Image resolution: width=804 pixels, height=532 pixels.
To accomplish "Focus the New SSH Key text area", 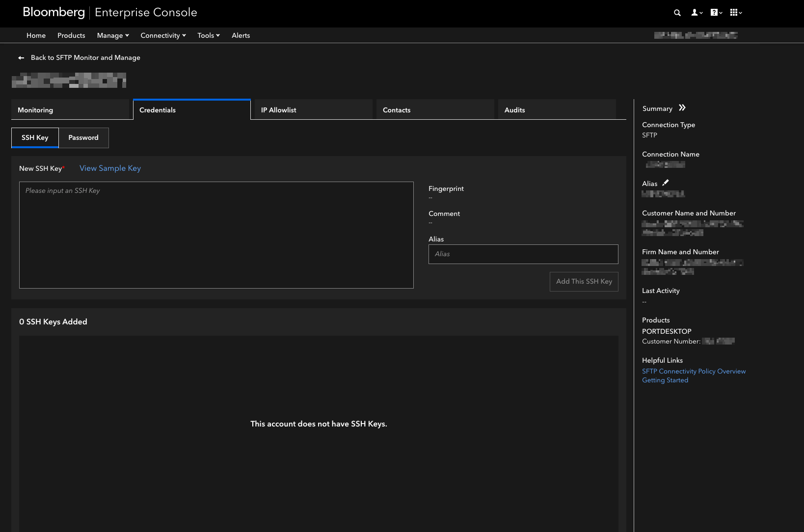I will 216,235.
